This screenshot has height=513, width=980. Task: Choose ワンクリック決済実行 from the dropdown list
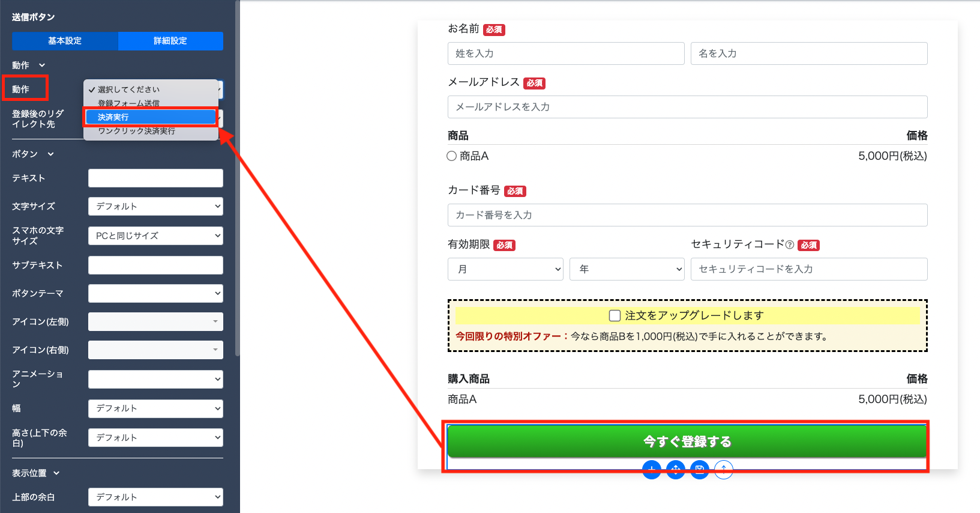point(137,131)
